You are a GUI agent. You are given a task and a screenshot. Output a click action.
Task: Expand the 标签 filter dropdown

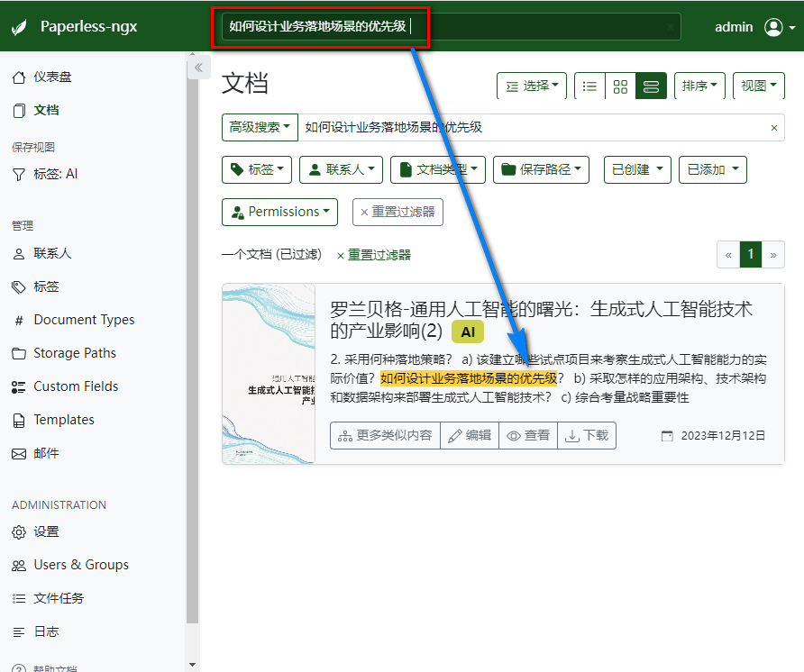(x=256, y=169)
